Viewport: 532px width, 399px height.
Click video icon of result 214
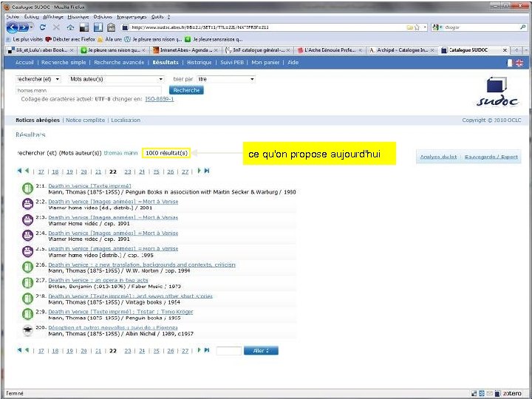pos(27,235)
